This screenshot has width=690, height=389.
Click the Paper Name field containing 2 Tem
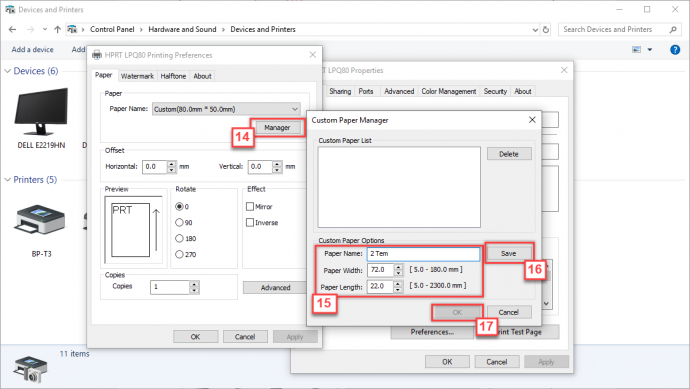[423, 253]
